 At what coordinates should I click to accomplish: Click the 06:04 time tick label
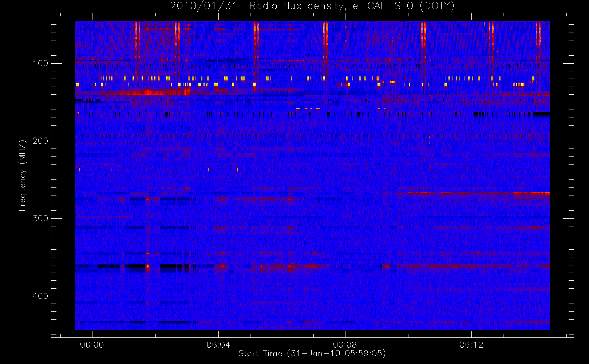pos(218,345)
